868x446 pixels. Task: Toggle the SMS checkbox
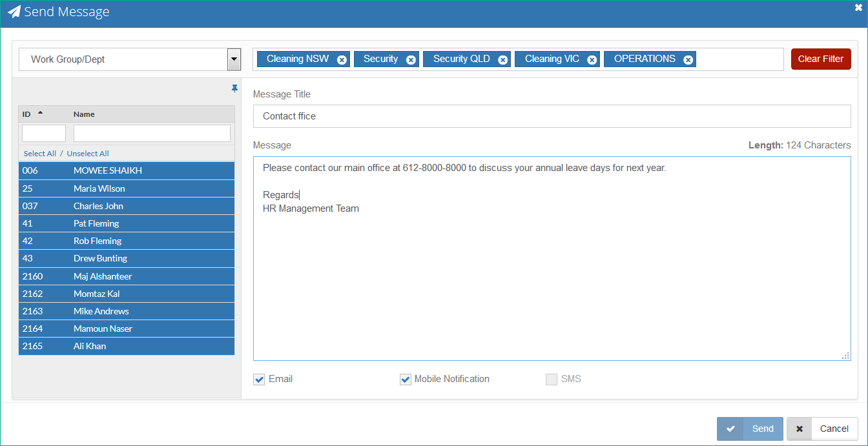coord(552,380)
